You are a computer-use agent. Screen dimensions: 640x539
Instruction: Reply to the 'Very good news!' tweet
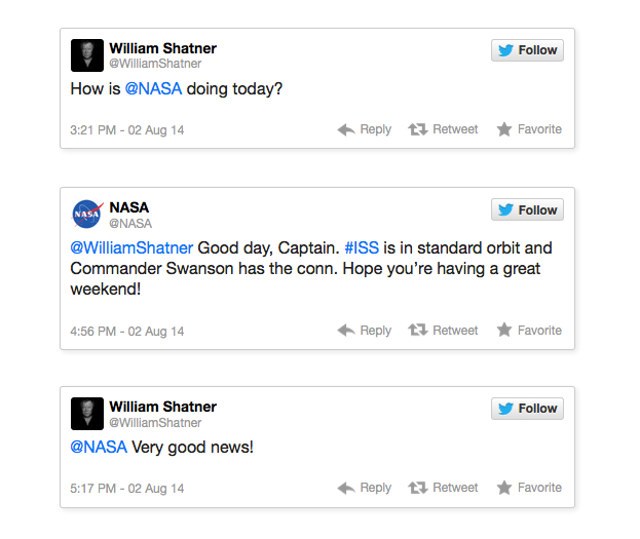[x=365, y=487]
